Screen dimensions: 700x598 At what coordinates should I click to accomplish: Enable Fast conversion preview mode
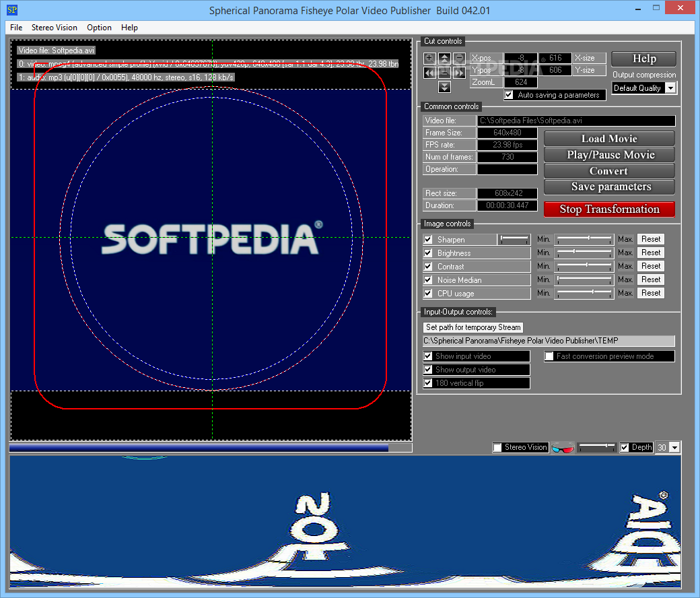point(549,356)
